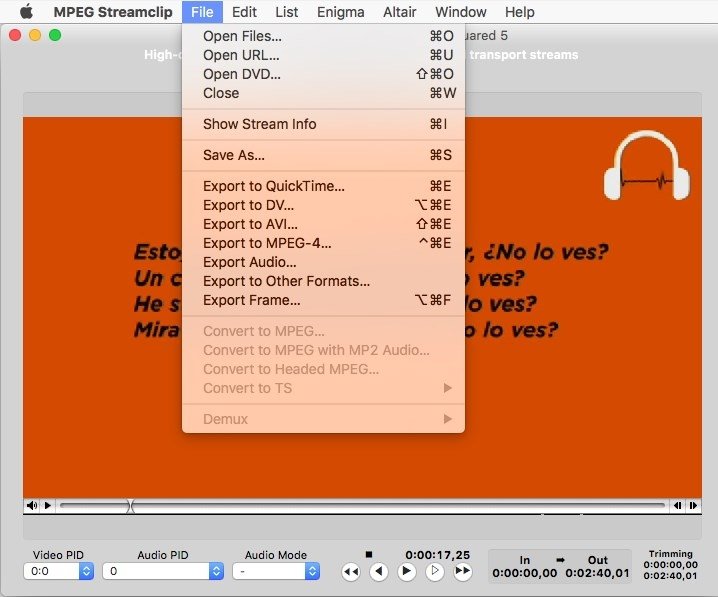Screen dimensions: 718x597
Task: Choose Save As… menu item
Action: point(323,155)
